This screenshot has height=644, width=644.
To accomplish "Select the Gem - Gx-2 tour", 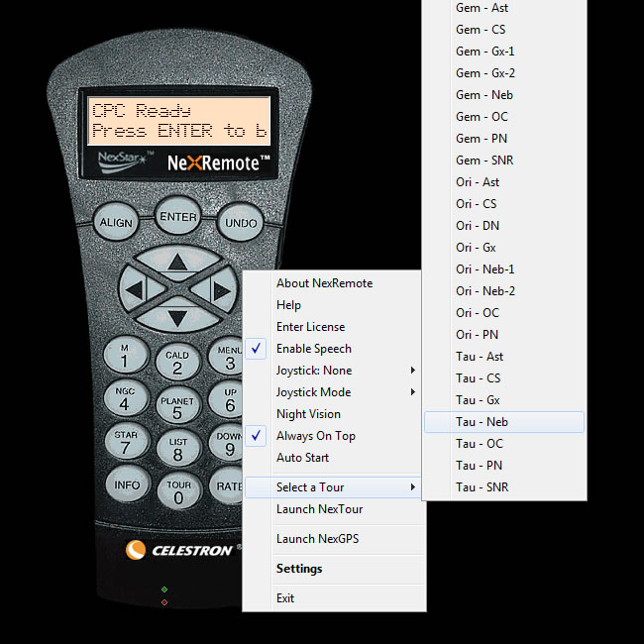I will coord(504,73).
